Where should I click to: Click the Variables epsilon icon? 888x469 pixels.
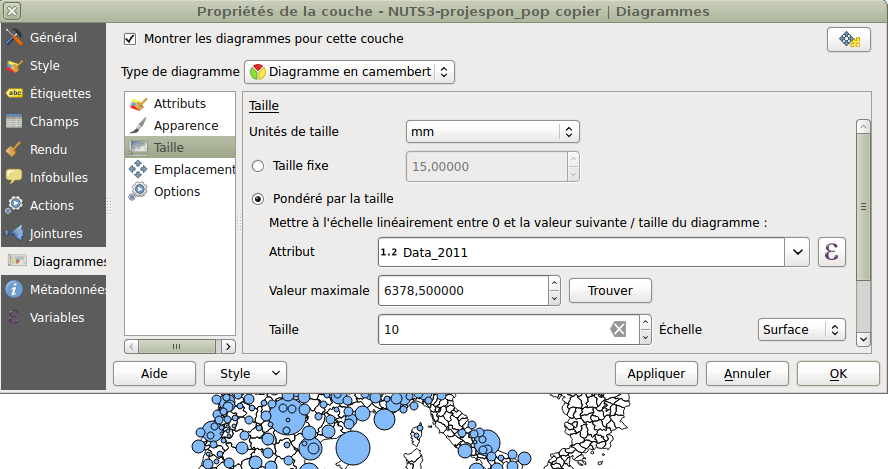tap(14, 317)
